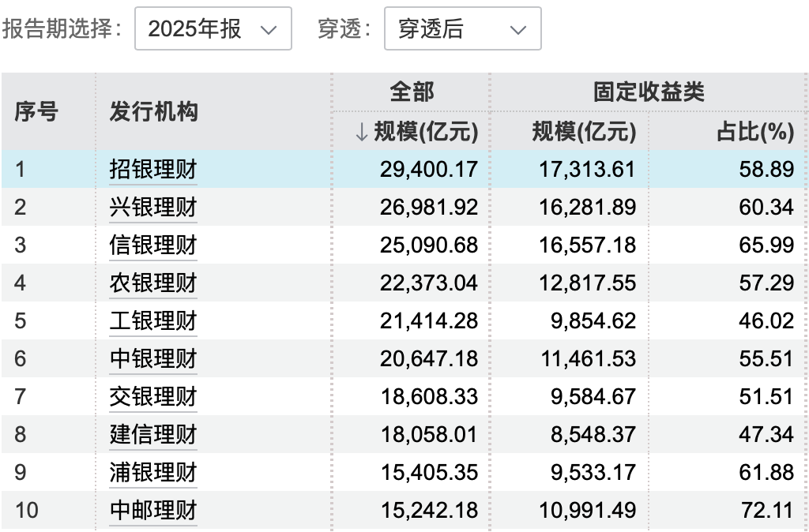The image size is (809, 532).
Task: Click the 固定收益类 group header
Action: [649, 92]
